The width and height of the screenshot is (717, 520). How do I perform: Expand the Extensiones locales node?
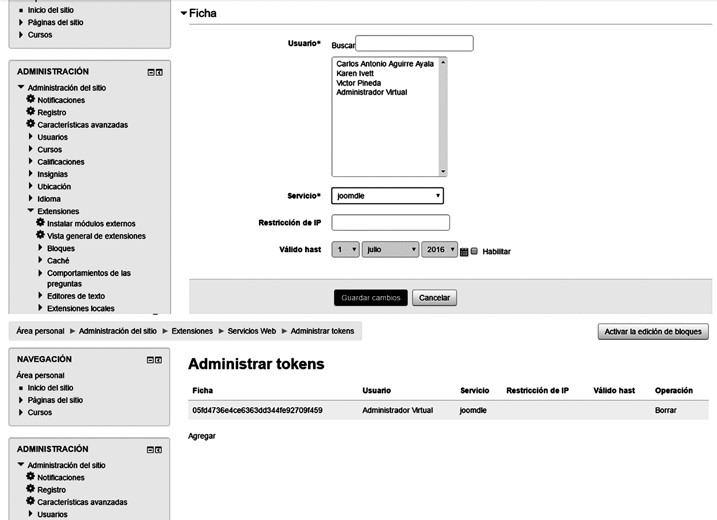pyautogui.click(x=40, y=308)
